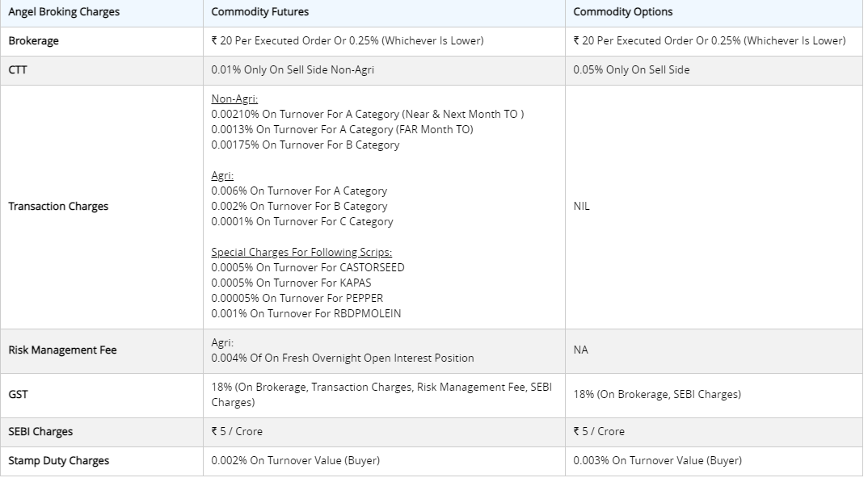Click the Transaction Charges row label
Screen dimensions: 868x482
58,206
